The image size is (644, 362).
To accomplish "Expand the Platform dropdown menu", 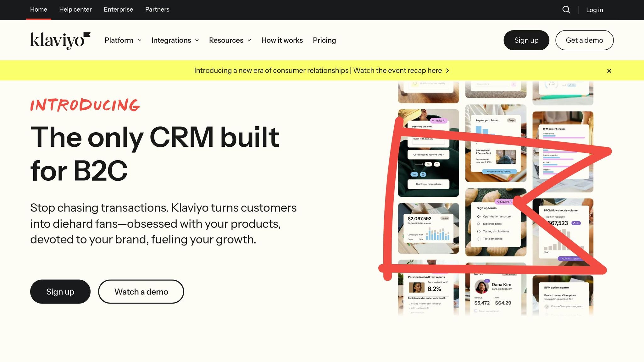I will [x=123, y=40].
